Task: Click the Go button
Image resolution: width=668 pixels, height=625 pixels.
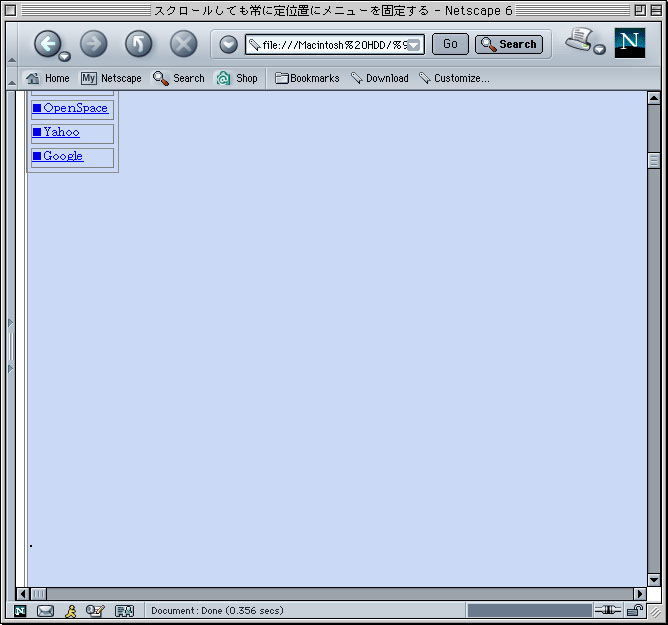Action: pyautogui.click(x=450, y=44)
